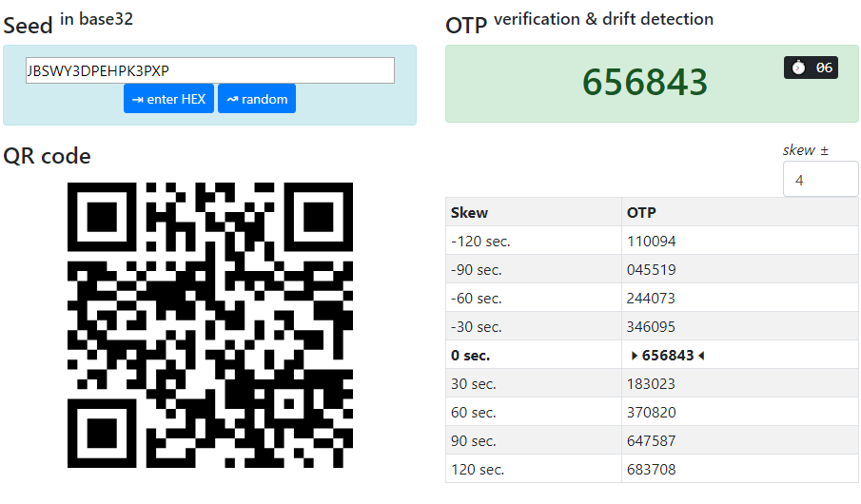861x504 pixels.
Task: Click the enter HEX button
Action: (x=168, y=99)
